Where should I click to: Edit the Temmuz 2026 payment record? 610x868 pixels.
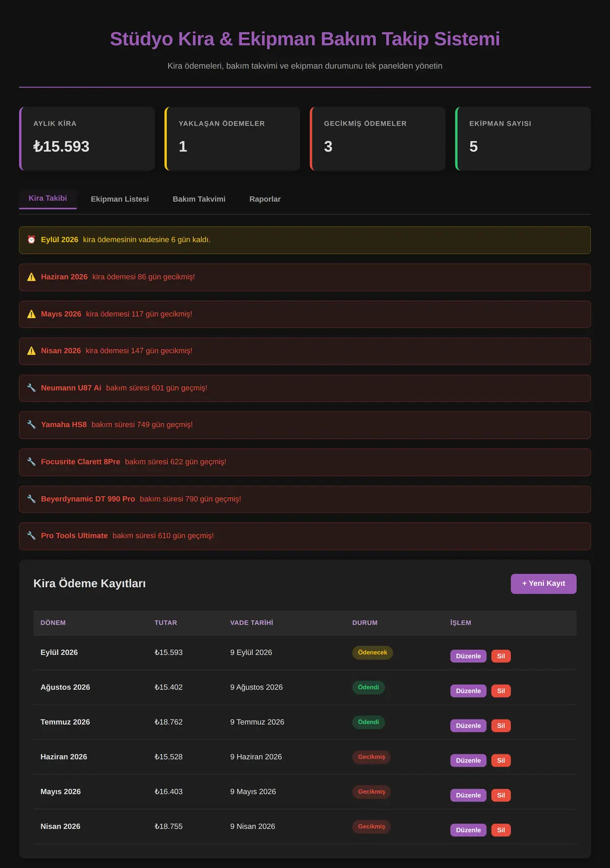(x=468, y=726)
